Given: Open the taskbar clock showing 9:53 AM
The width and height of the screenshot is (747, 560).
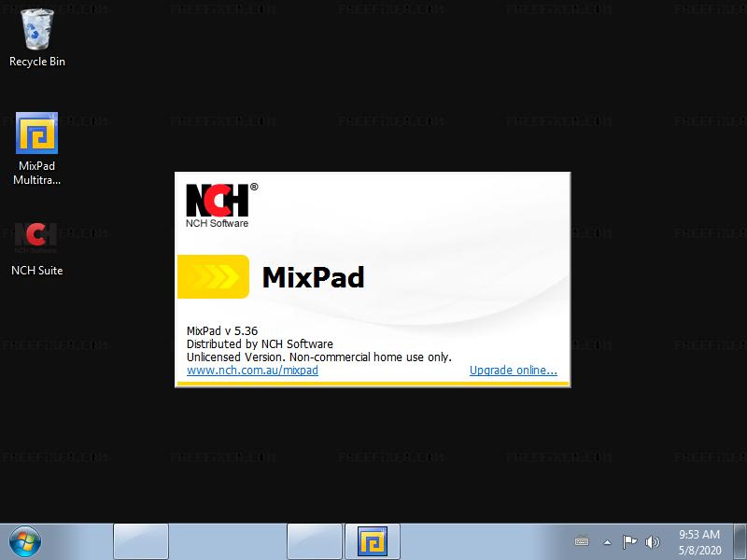Looking at the screenshot, I should pos(699,542).
